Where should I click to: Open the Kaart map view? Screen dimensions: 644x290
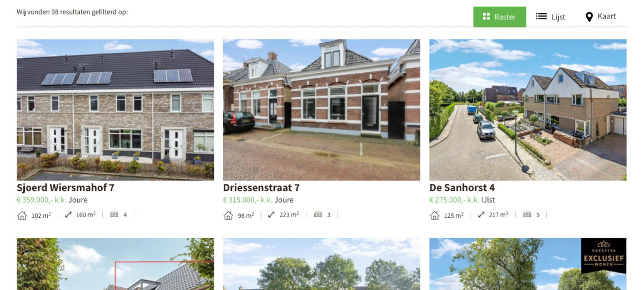click(x=601, y=17)
